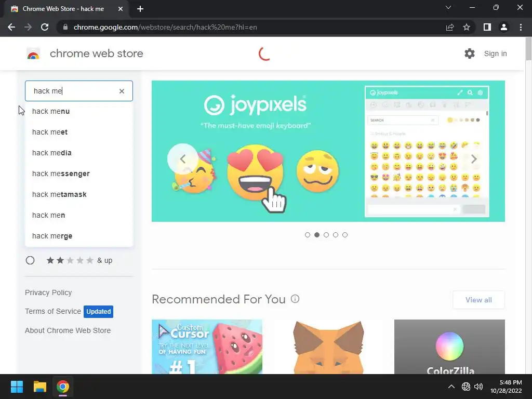The image size is (532, 399).
Task: Jump to fifth carousel slide dot
Action: point(345,235)
